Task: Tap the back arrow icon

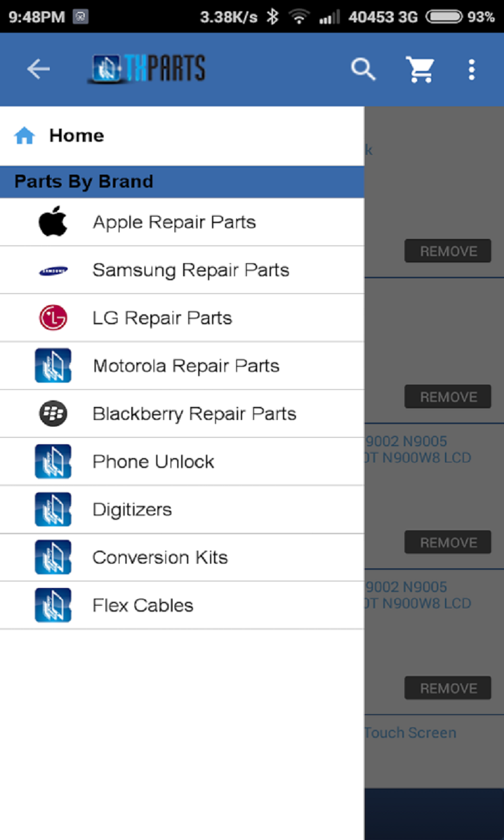Action: 38,69
